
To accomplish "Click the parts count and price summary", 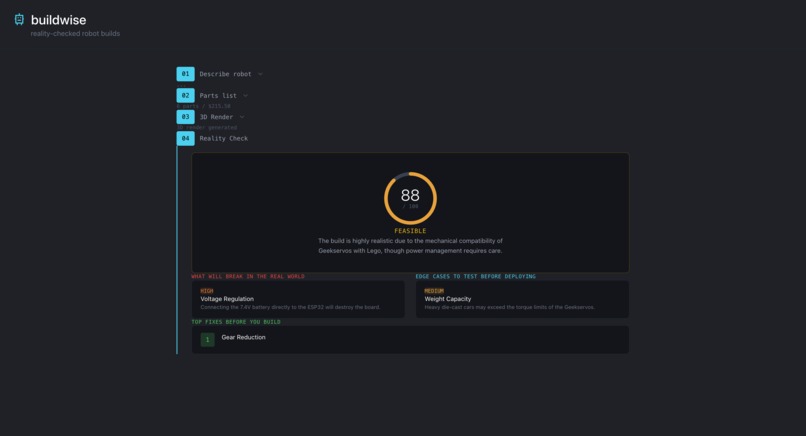I will click(204, 106).
